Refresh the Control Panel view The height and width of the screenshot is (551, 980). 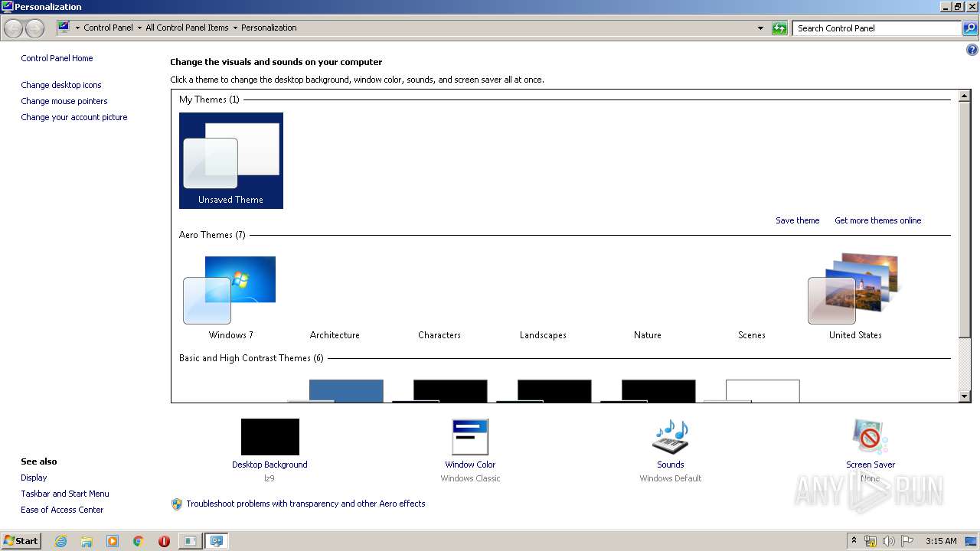click(x=779, y=28)
